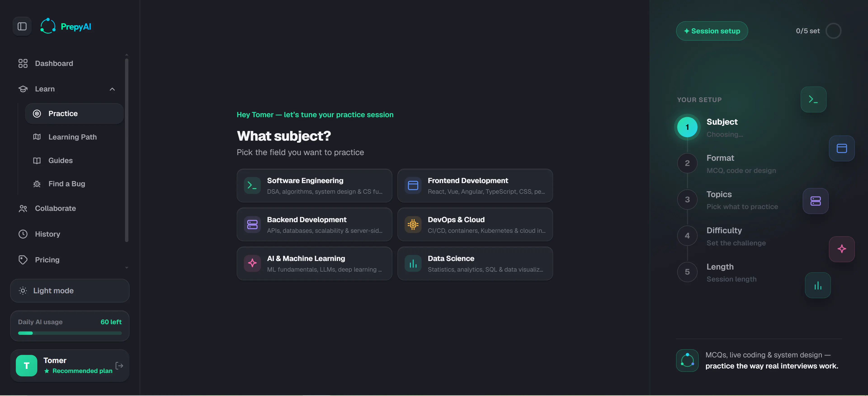The height and width of the screenshot is (396, 868).
Task: Open Find a Bug
Action: click(74, 184)
